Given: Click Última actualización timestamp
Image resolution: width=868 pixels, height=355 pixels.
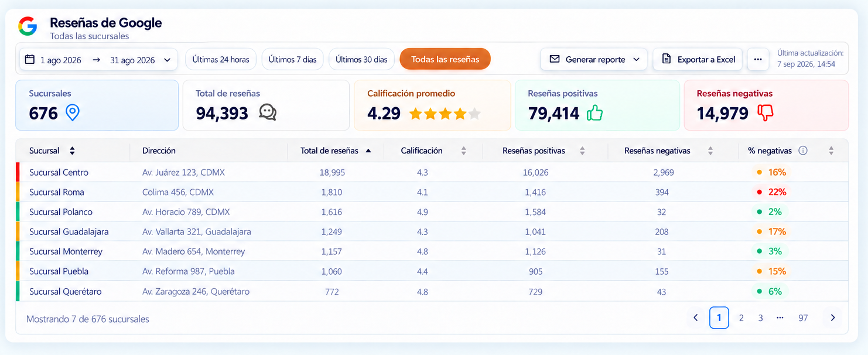Looking at the screenshot, I should pos(810,59).
